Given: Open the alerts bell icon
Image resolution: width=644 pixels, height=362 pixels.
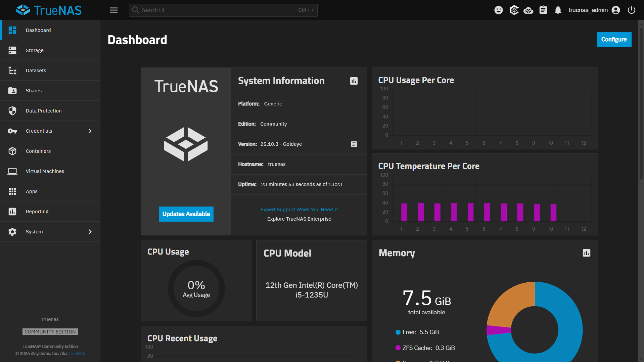Looking at the screenshot, I should click(x=558, y=10).
